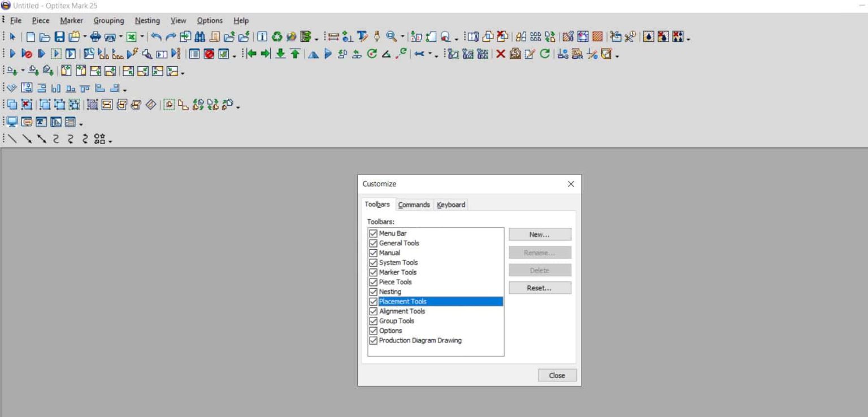Image resolution: width=868 pixels, height=417 pixels.
Task: Click the info 'i' icon
Action: tap(263, 37)
